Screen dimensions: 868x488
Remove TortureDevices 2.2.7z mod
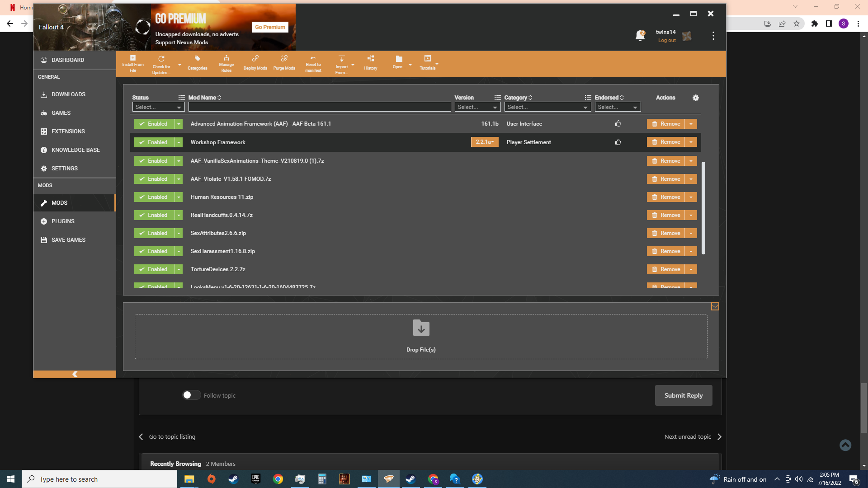tap(666, 269)
